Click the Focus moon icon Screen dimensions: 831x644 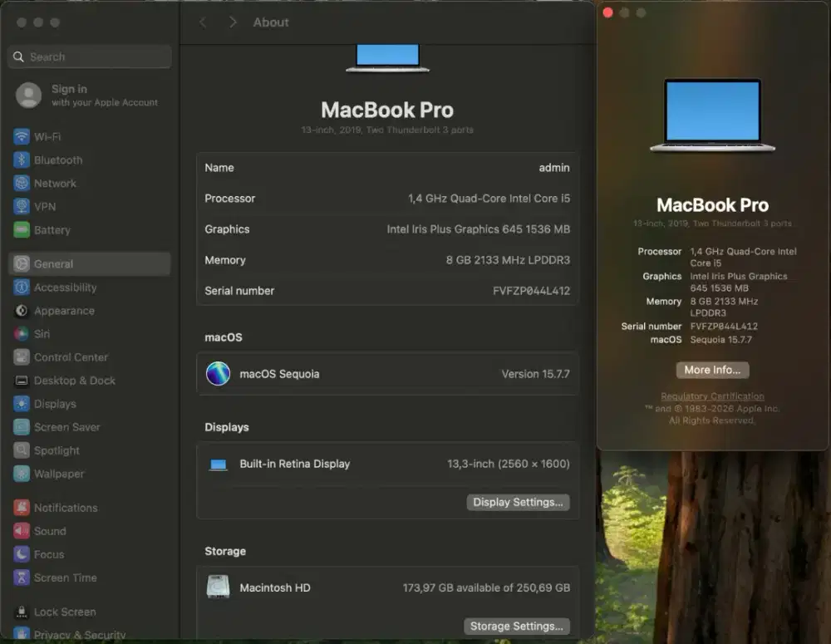click(x=22, y=554)
